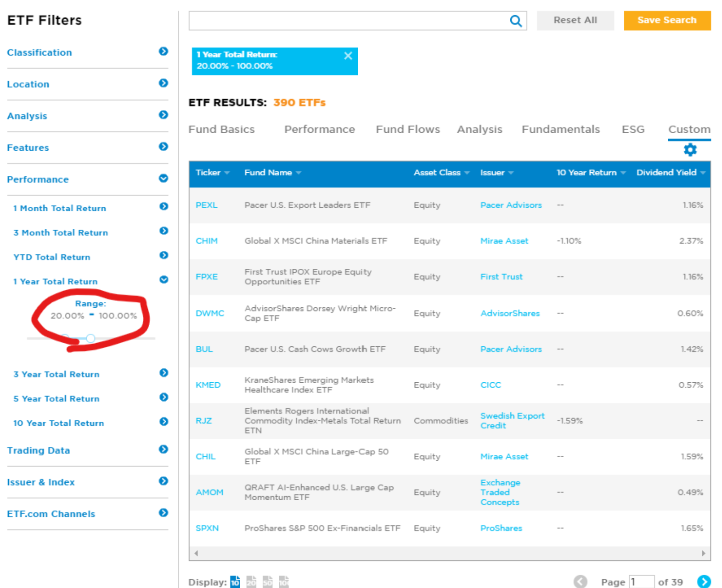Viewport: 722px width, 588px height.
Task: Switch to the Fundamentals tab
Action: tap(561, 130)
